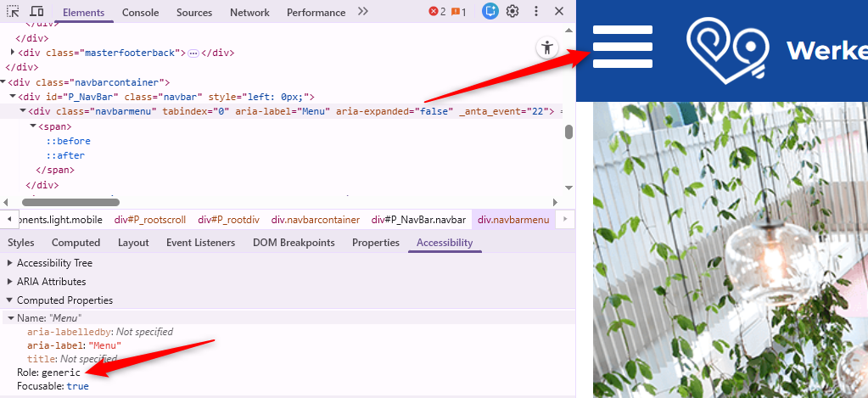
Task: Activate the inspect element picker icon
Action: pos(13,12)
